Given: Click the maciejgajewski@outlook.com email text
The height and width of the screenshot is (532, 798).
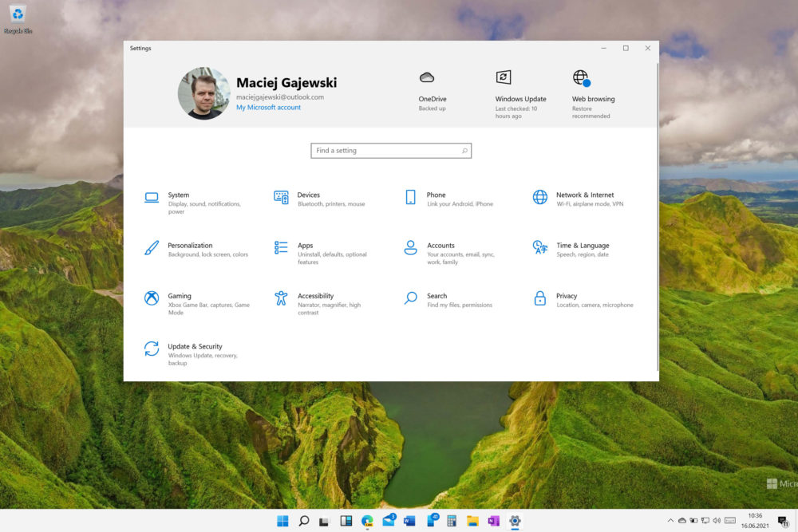Looking at the screenshot, I should coord(280,97).
